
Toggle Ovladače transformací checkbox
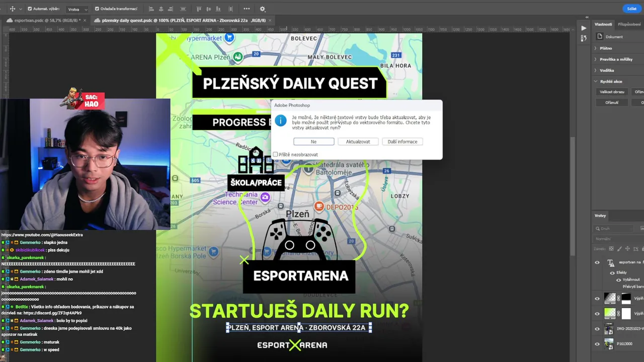pyautogui.click(x=97, y=9)
